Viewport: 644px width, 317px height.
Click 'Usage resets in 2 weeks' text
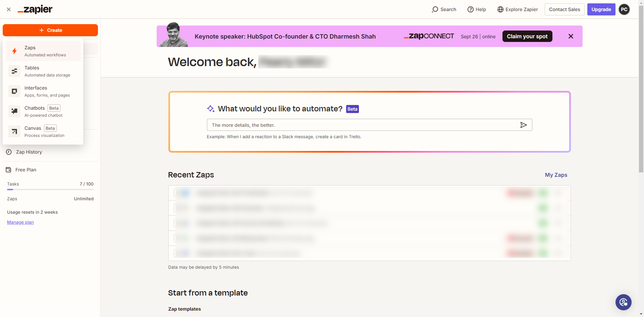click(x=32, y=212)
